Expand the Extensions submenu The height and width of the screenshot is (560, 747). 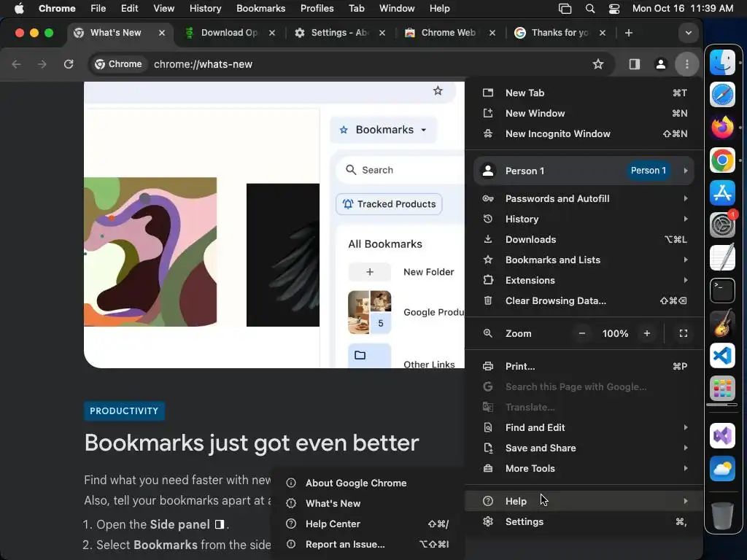584,281
